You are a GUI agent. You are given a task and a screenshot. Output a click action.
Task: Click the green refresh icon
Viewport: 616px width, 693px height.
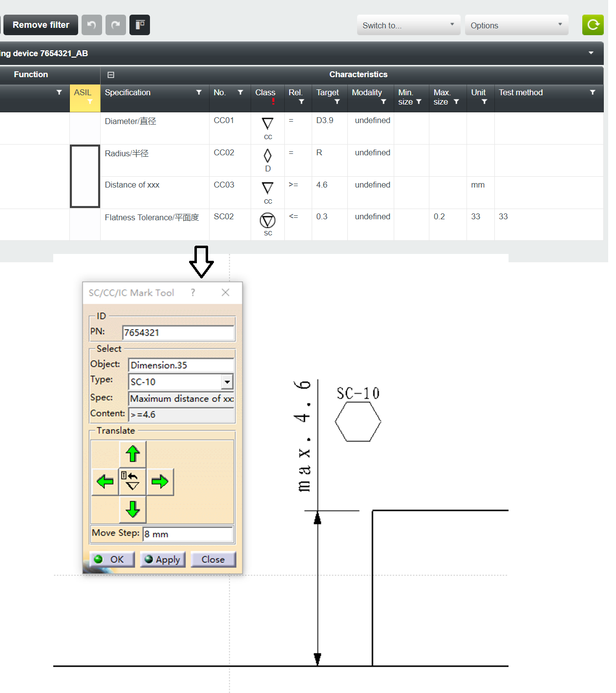coord(593,25)
